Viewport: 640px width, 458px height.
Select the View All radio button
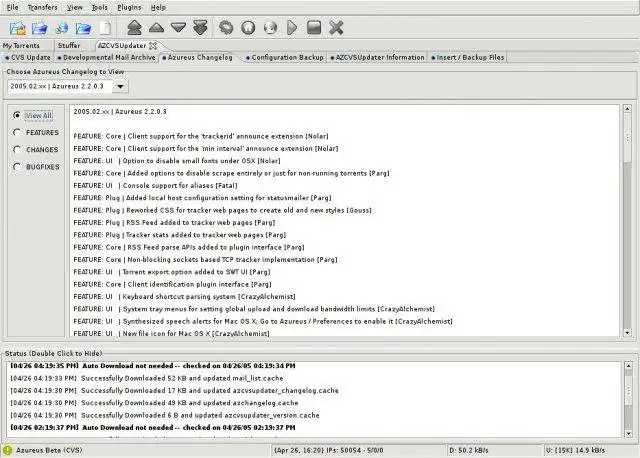[x=17, y=116]
